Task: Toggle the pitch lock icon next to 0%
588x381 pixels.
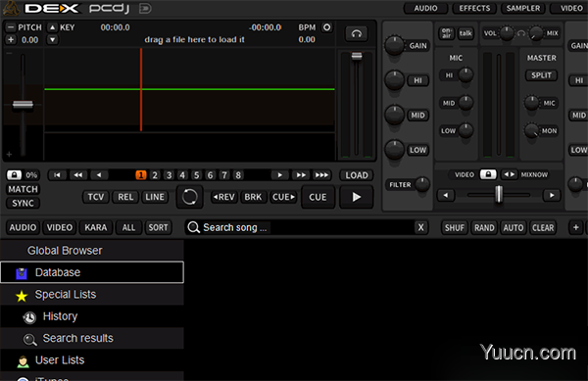Action: [x=14, y=175]
